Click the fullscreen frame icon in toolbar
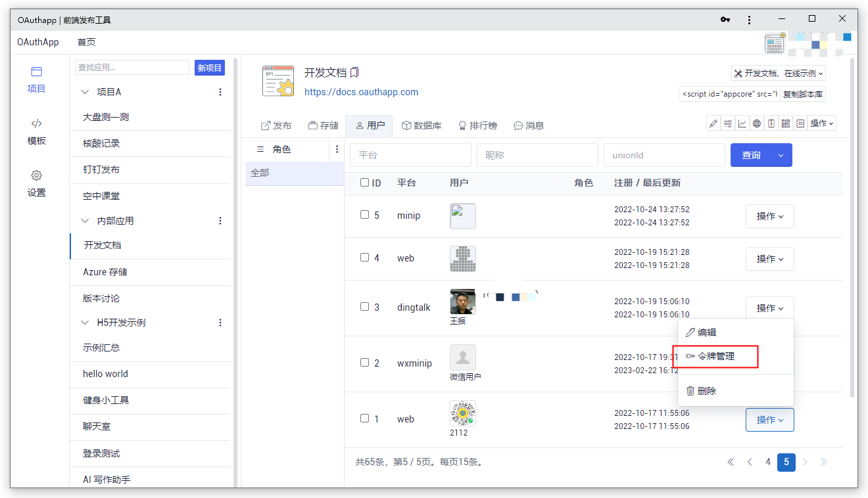868x498 pixels. [800, 124]
